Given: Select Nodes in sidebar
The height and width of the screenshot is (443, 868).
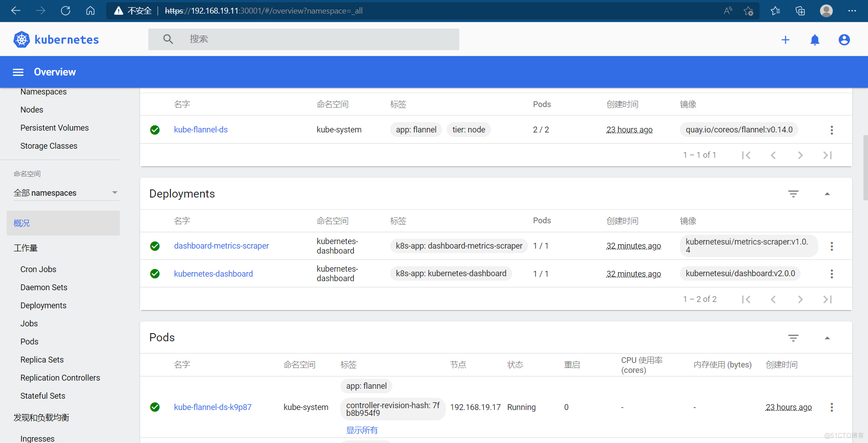Looking at the screenshot, I should point(32,110).
